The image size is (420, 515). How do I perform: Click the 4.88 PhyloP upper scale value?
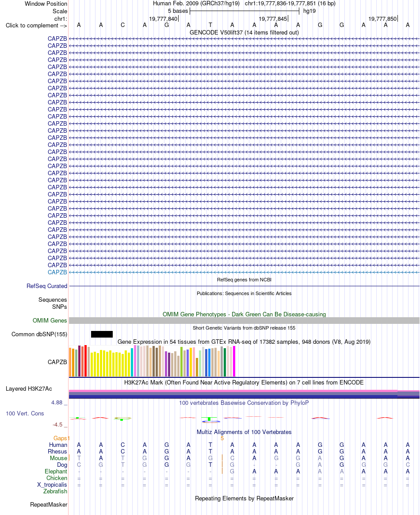click(57, 403)
